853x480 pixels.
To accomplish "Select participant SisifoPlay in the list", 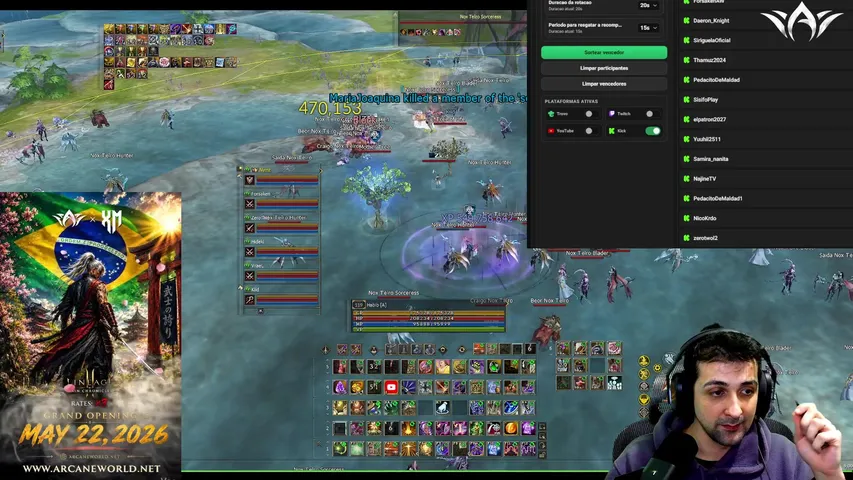I will tap(706, 100).
